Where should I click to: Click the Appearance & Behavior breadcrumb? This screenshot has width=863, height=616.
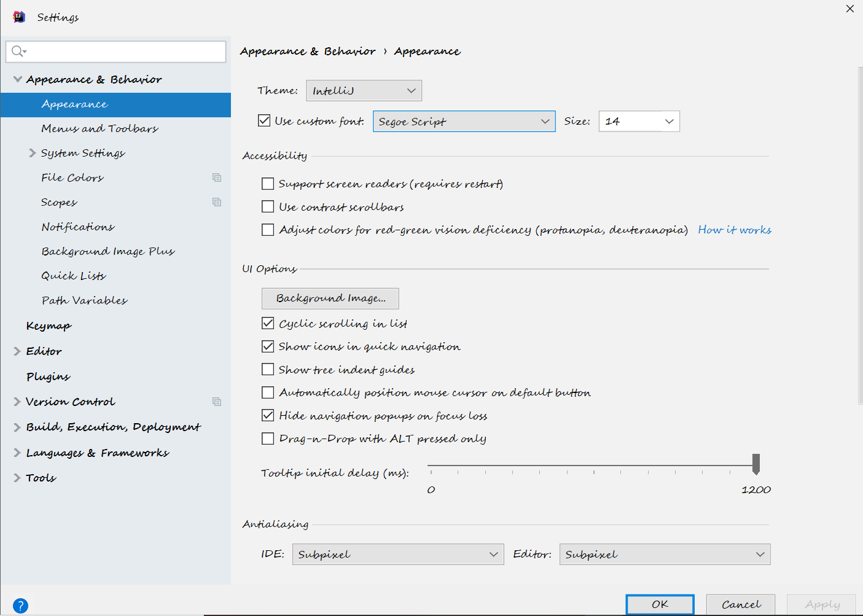tap(308, 51)
